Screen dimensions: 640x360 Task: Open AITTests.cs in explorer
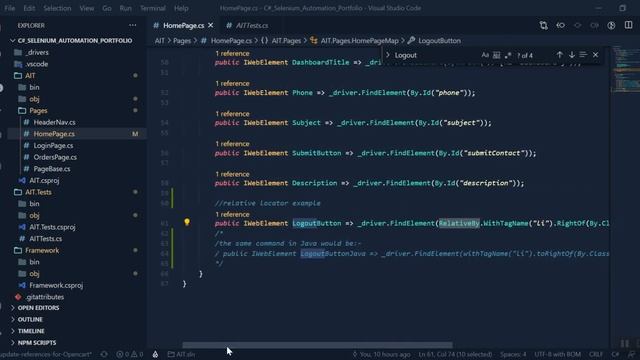45,239
